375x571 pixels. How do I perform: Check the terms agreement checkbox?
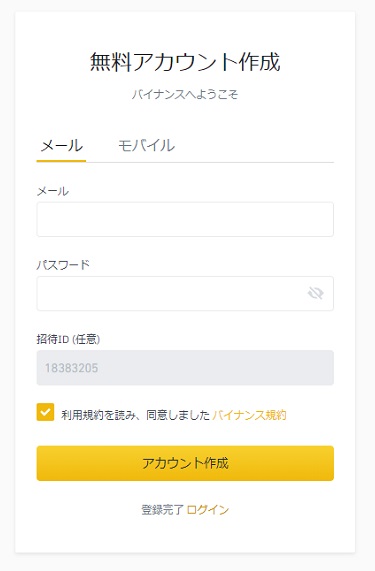click(45, 412)
